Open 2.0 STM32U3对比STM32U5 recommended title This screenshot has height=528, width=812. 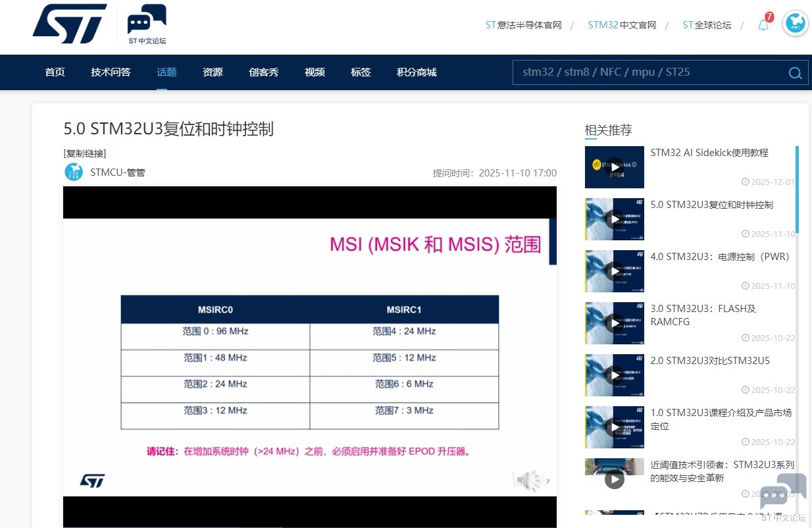[709, 361]
